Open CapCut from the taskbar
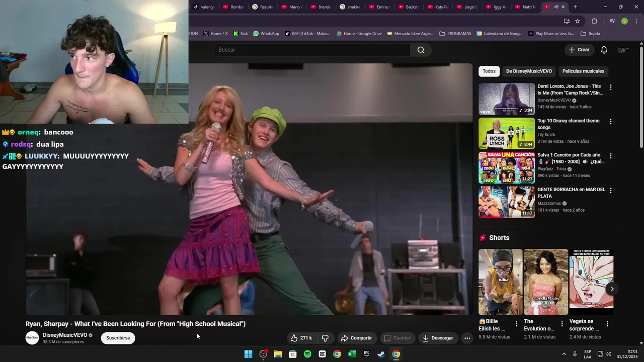This screenshot has width=644, height=362. click(x=322, y=354)
